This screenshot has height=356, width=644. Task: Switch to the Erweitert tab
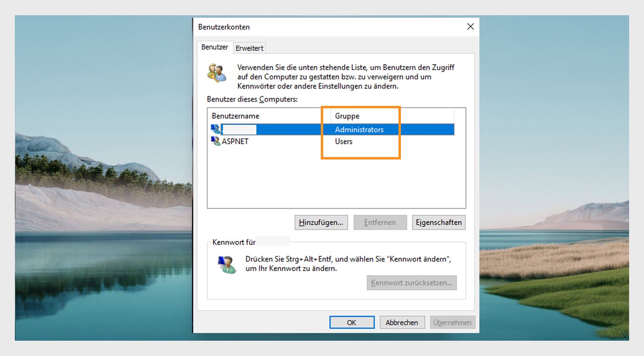[x=249, y=48]
